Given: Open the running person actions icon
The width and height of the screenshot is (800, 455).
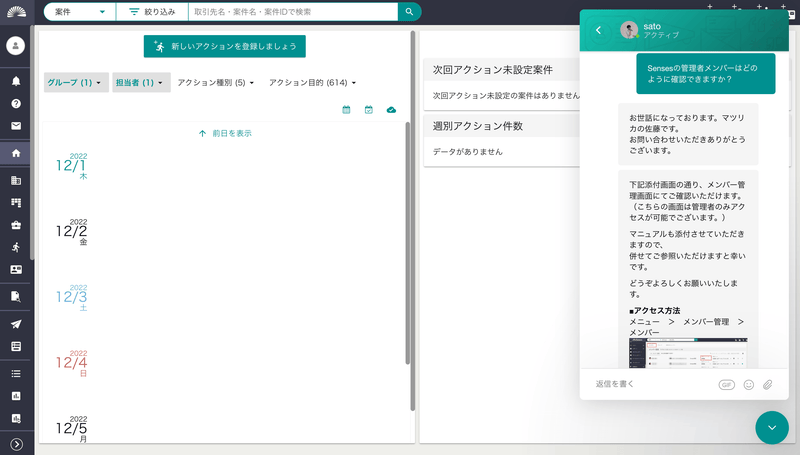Looking at the screenshot, I should 16,247.
